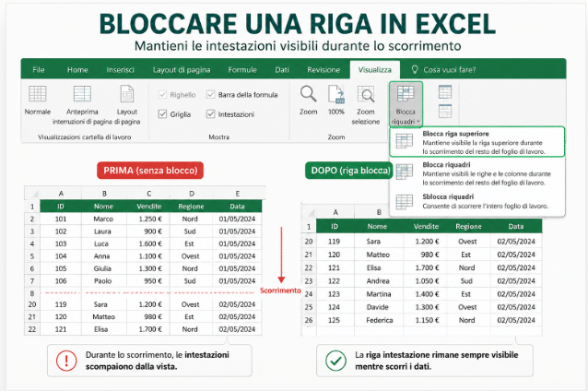Click the Nome header in DOPO table

click(378, 226)
